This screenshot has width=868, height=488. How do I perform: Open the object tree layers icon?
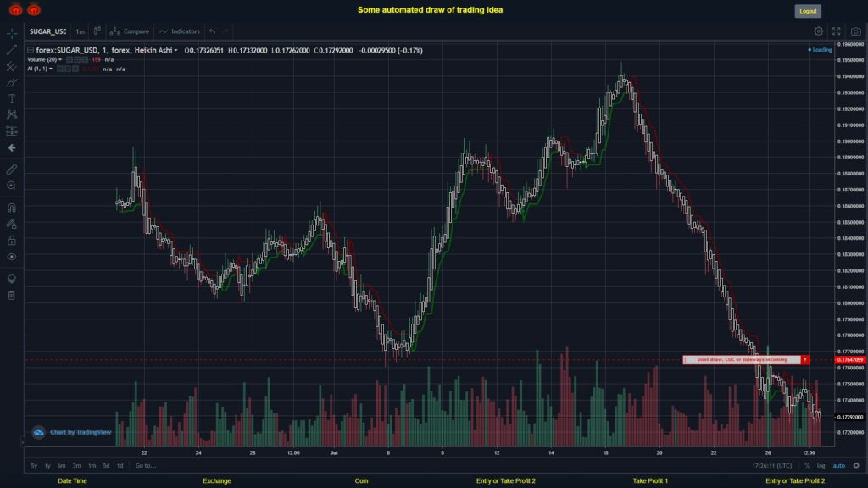pos(12,278)
